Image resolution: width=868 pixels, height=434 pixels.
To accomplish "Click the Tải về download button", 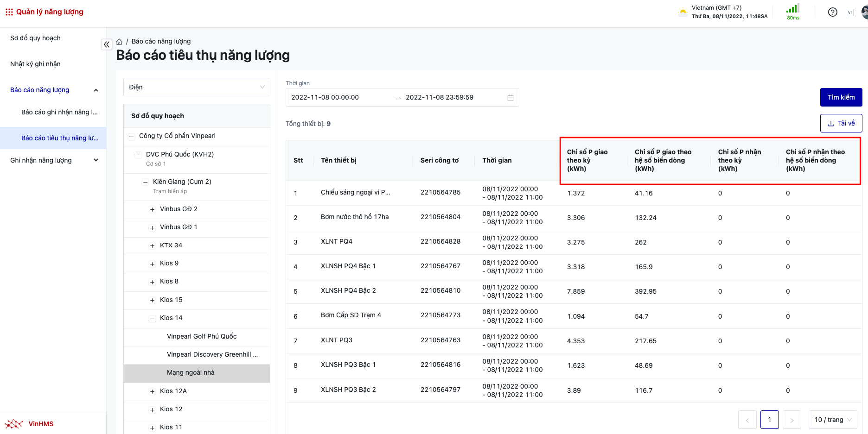I will click(841, 123).
